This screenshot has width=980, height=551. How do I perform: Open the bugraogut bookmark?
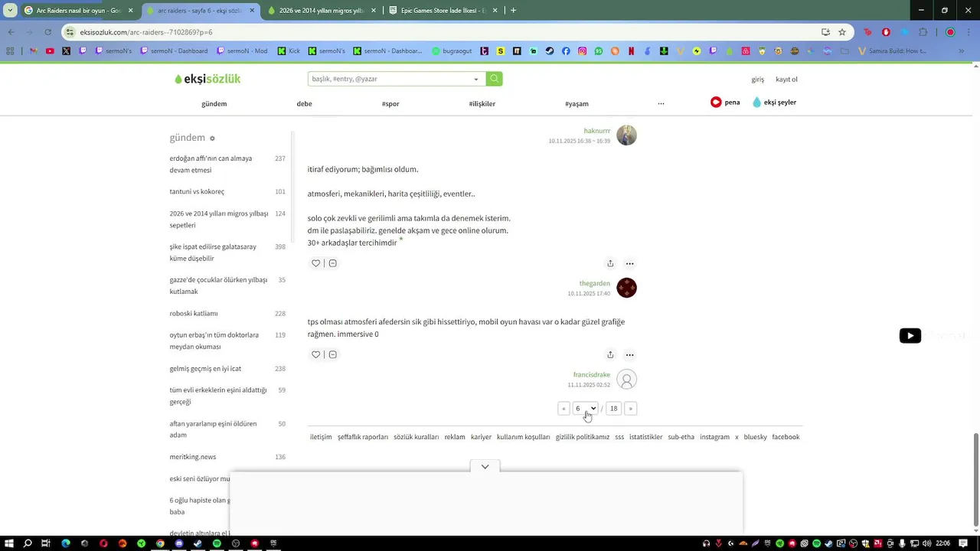[452, 51]
